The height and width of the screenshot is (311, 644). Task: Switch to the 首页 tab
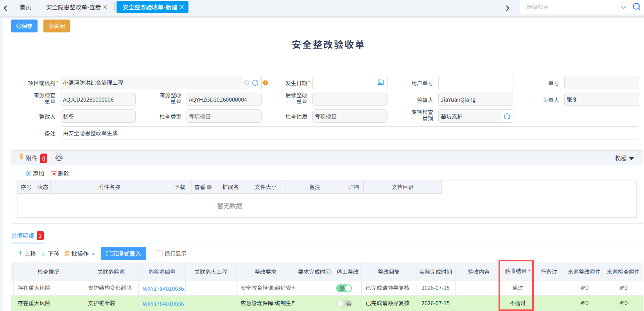25,7
